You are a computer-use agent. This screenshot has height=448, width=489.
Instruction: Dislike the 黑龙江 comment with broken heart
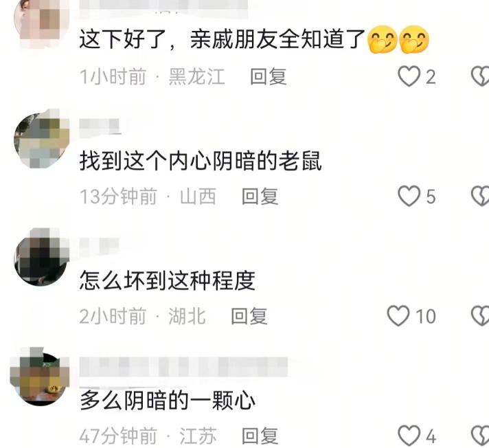point(480,76)
